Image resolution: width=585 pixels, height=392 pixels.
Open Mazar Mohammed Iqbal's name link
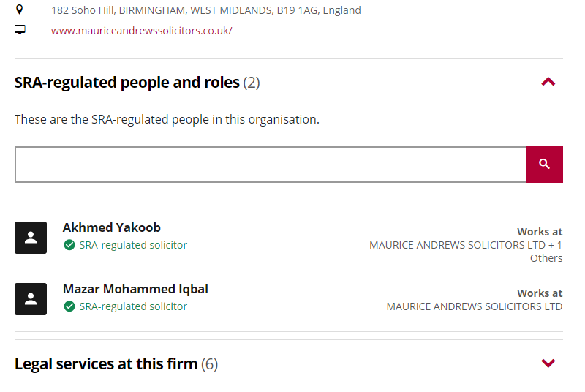point(135,289)
